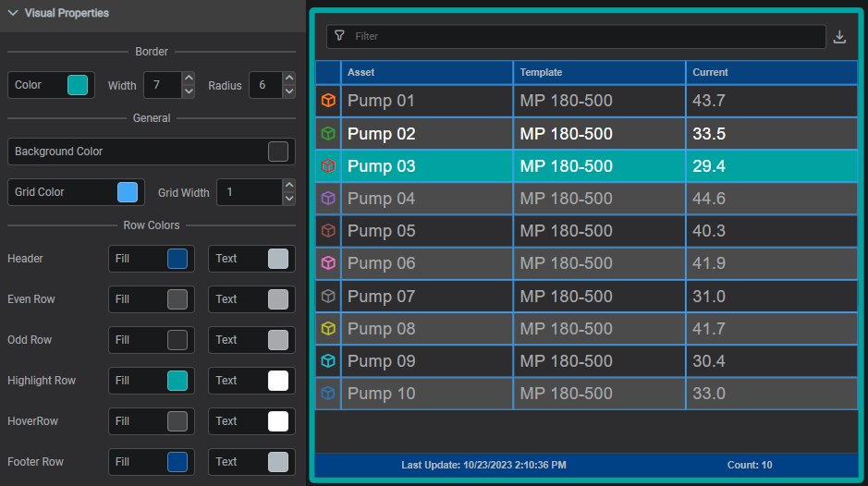Image resolution: width=868 pixels, height=486 pixels.
Task: Decrease the Grid Width value
Action: (289, 198)
